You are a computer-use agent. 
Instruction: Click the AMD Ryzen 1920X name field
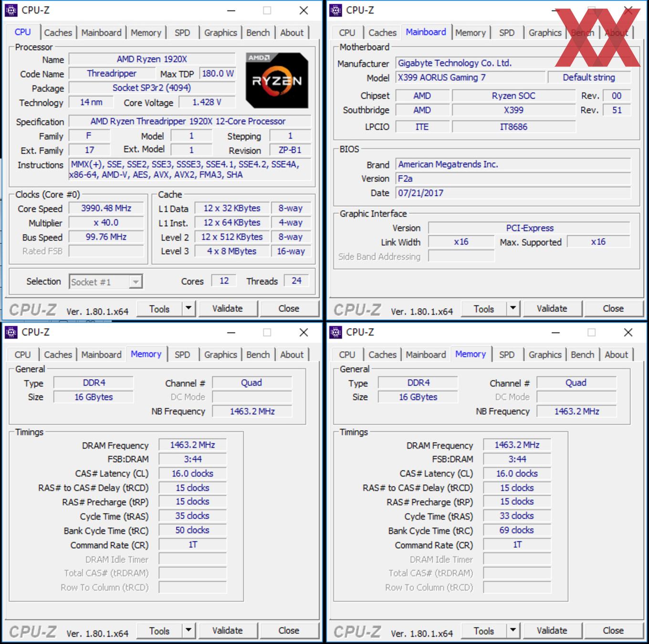[x=152, y=59]
